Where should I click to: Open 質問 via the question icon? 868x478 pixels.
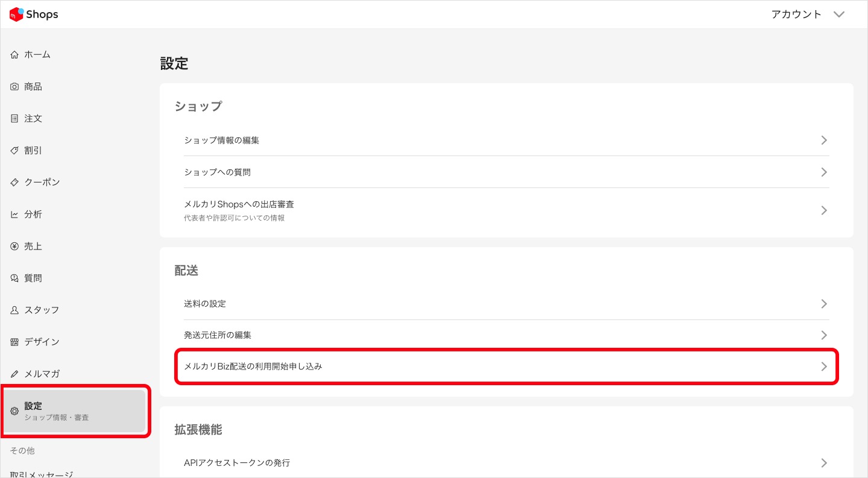[x=14, y=278]
